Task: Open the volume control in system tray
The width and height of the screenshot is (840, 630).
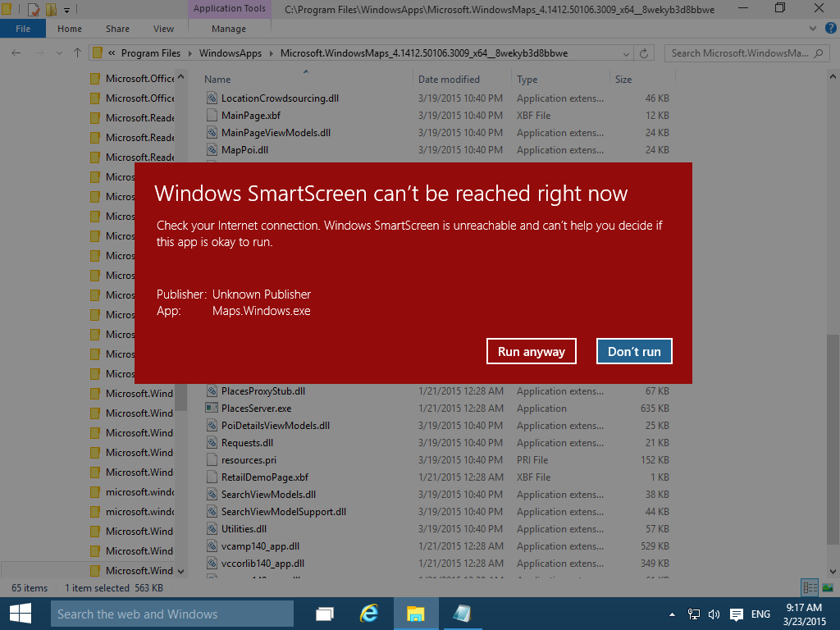Action: (x=714, y=614)
